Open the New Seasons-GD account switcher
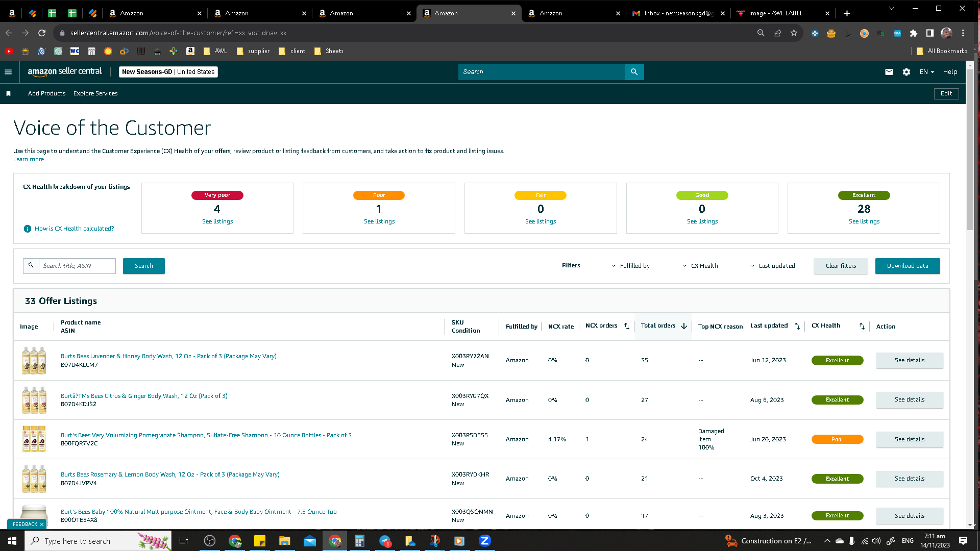 coord(168,72)
